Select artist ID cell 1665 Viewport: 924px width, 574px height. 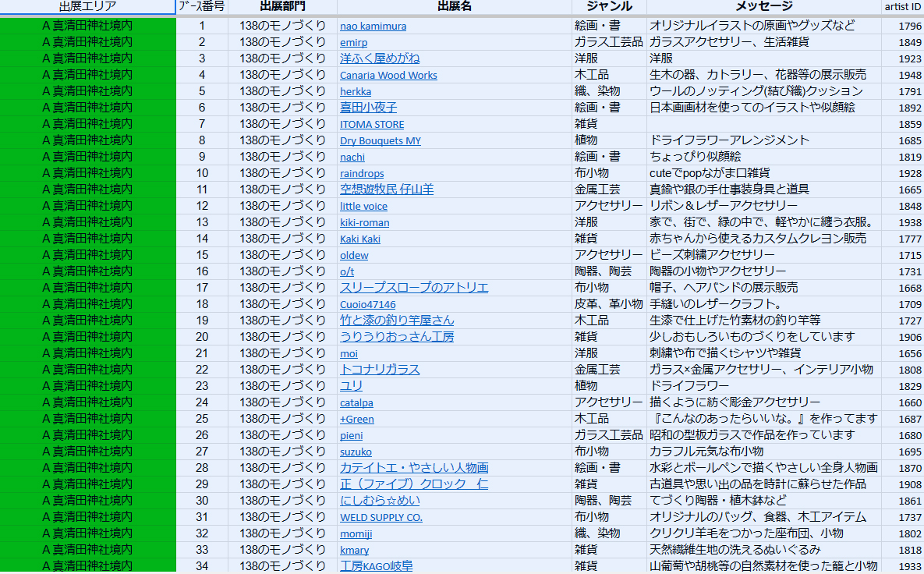902,190
